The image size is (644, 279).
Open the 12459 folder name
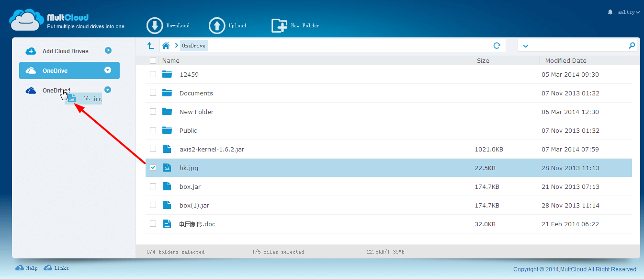[x=189, y=74]
